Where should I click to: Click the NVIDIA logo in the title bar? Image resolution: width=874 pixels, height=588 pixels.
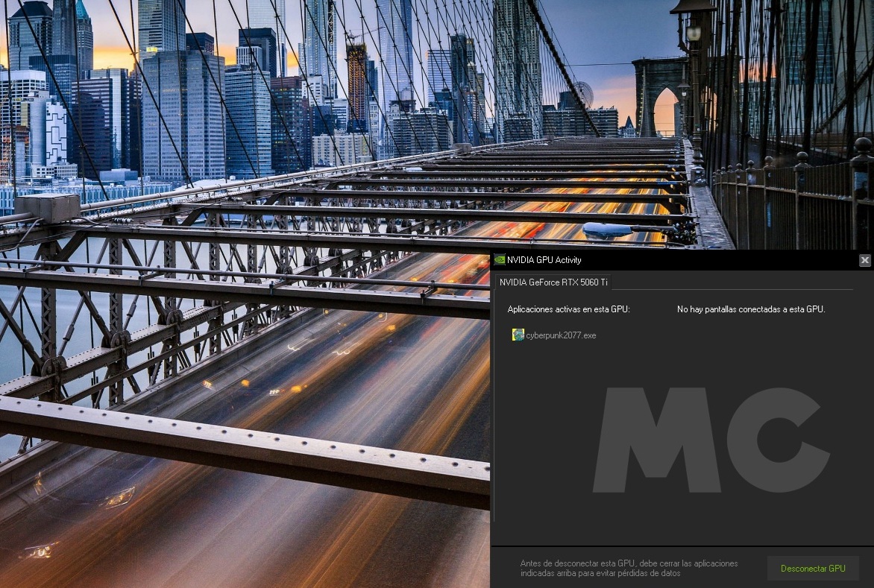(x=500, y=260)
